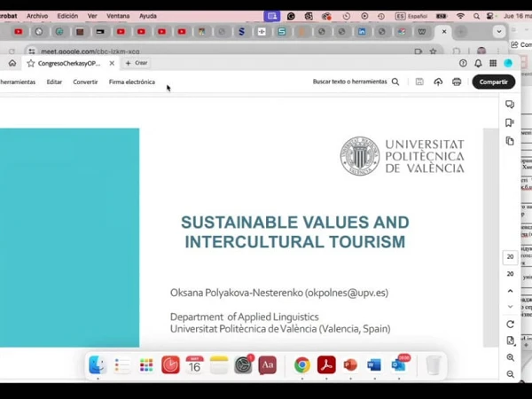Zoom out of the document

pos(510,374)
